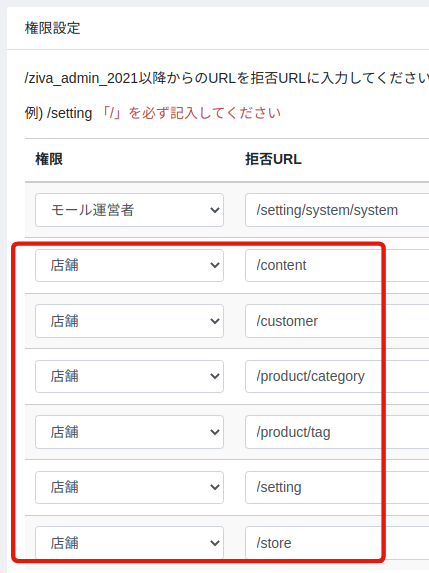Image resolution: width=429 pixels, height=573 pixels.
Task: Click the /content URL field
Action: pos(337,265)
